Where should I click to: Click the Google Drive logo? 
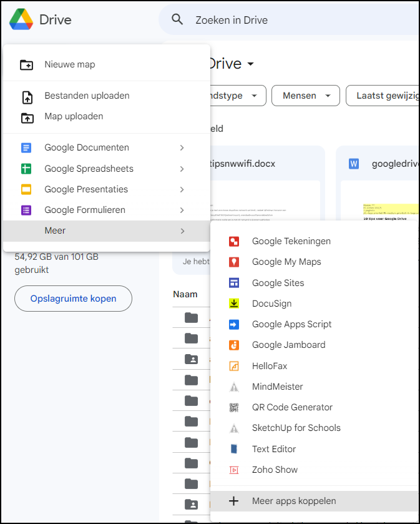coord(21,19)
